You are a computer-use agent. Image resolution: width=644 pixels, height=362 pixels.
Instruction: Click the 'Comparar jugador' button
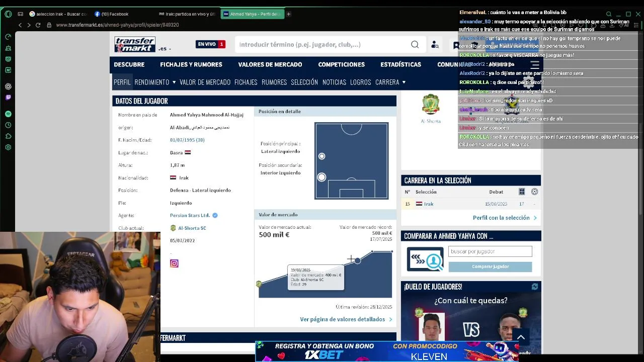(x=490, y=266)
